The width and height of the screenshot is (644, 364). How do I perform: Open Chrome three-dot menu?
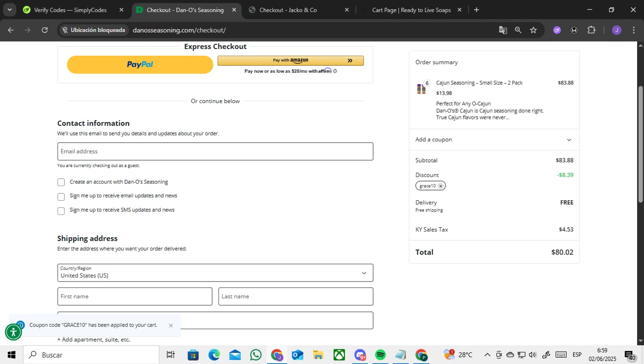click(634, 30)
